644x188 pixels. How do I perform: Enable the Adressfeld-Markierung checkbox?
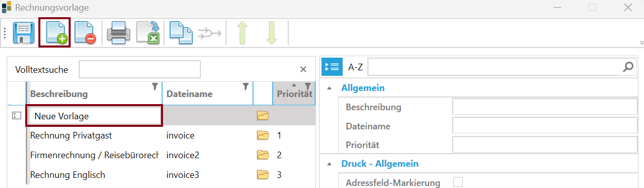[x=458, y=182]
